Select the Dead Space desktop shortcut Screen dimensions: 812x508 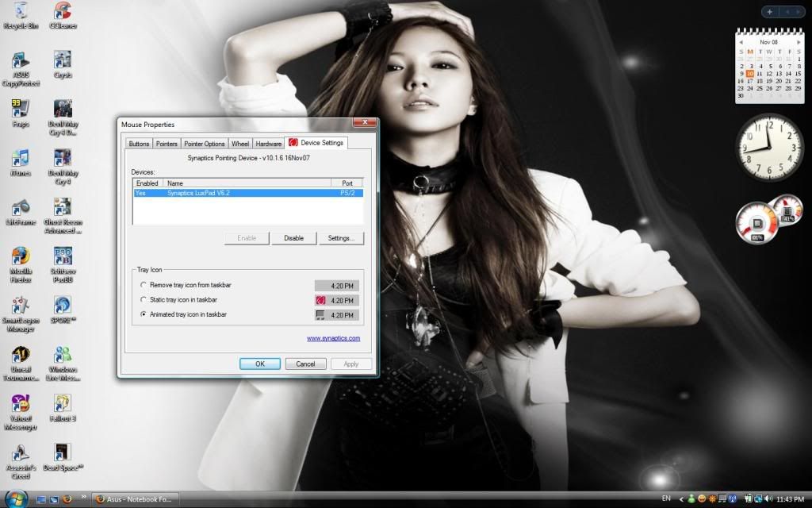(63, 456)
